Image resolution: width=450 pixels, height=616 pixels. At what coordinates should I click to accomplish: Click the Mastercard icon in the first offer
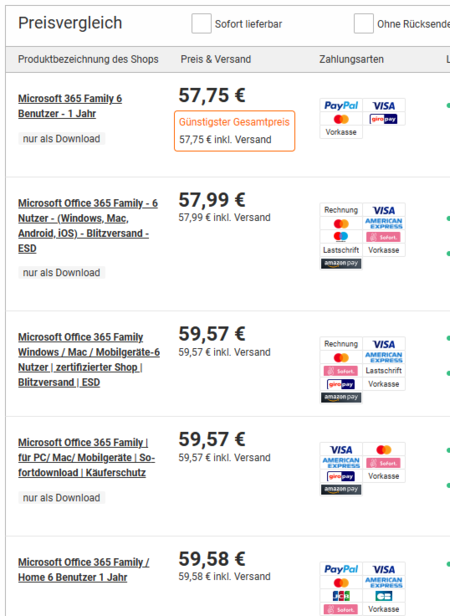(x=341, y=119)
